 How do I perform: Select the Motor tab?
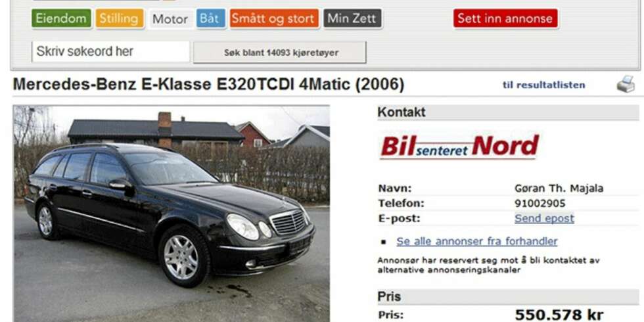170,19
